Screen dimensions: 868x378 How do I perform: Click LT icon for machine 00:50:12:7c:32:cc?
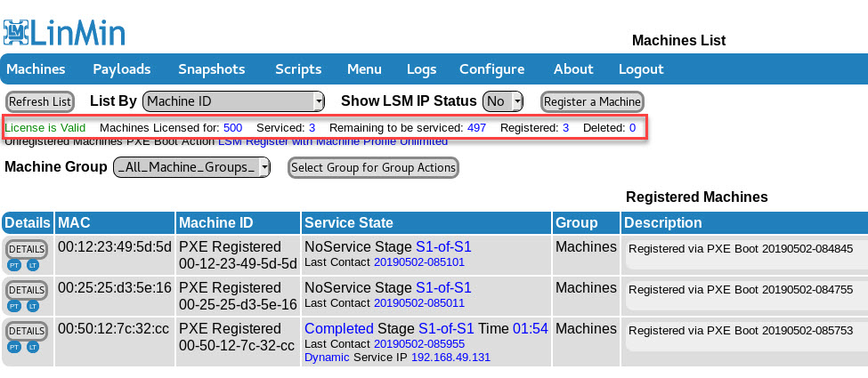click(33, 347)
